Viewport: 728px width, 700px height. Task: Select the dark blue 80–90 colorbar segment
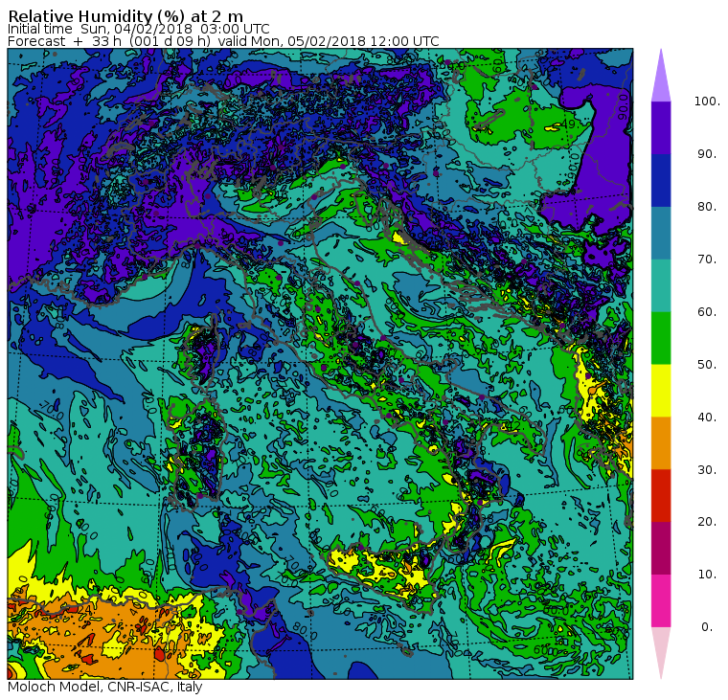(661, 180)
